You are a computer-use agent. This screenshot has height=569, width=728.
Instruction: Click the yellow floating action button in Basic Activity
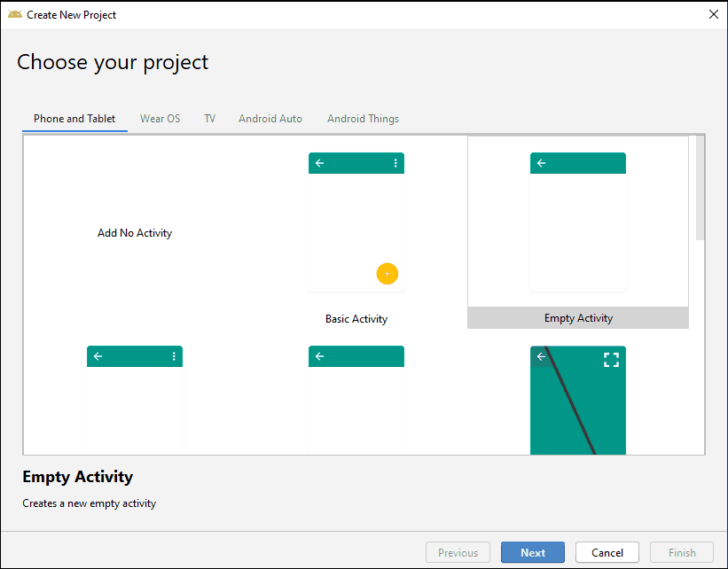tap(387, 274)
